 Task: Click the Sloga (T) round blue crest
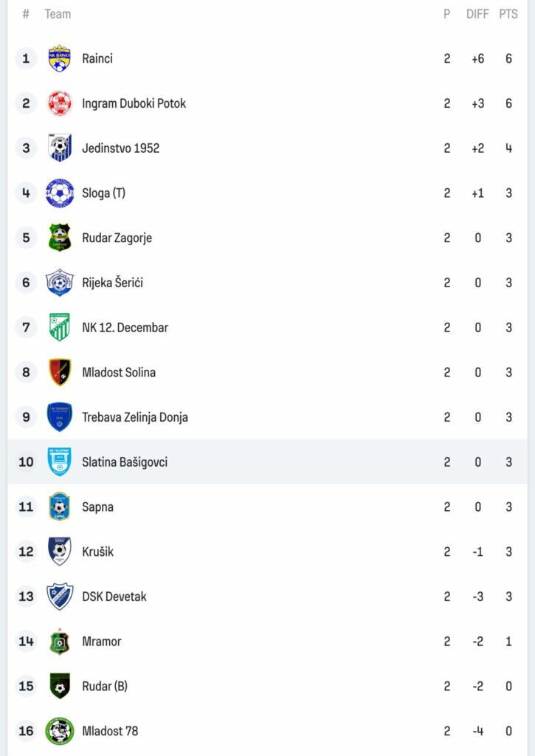(60, 193)
